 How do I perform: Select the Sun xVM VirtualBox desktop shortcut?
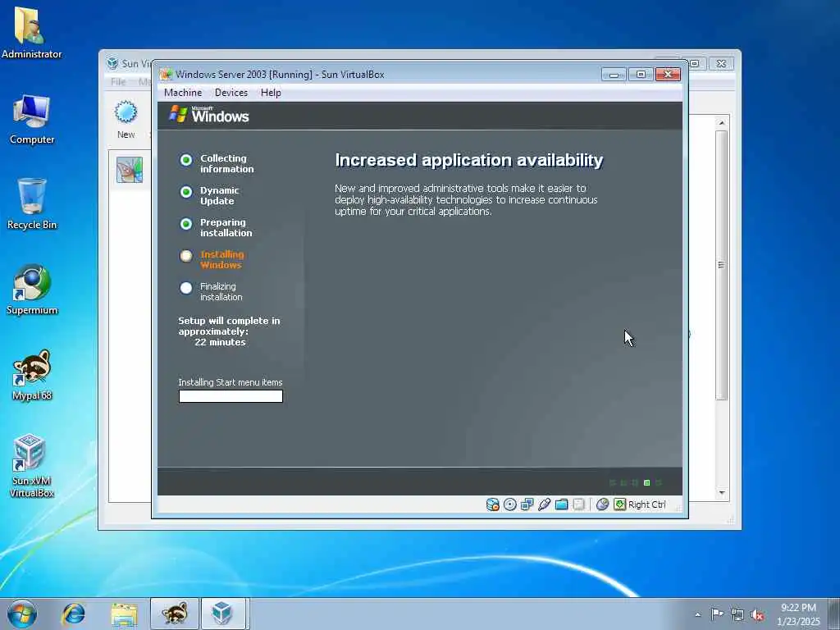[32, 466]
